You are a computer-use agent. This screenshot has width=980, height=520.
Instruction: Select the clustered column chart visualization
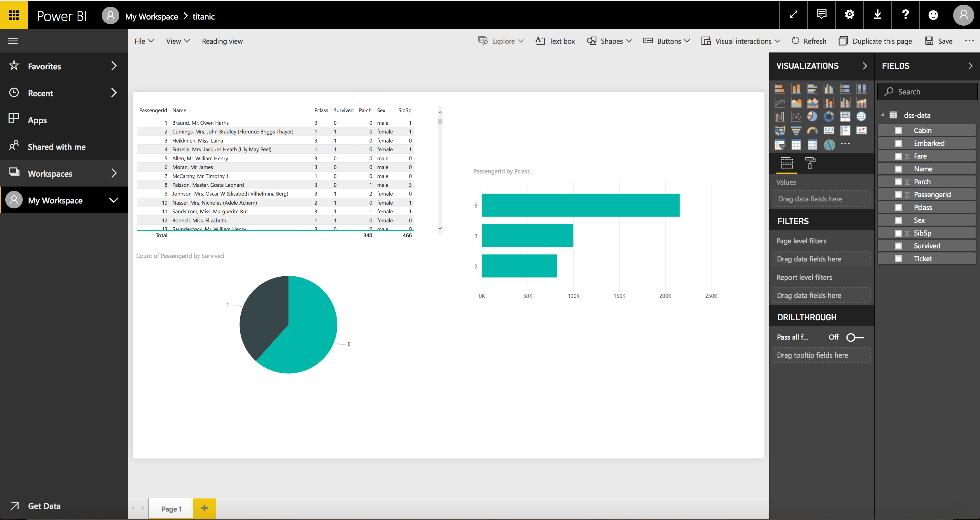coord(829,89)
